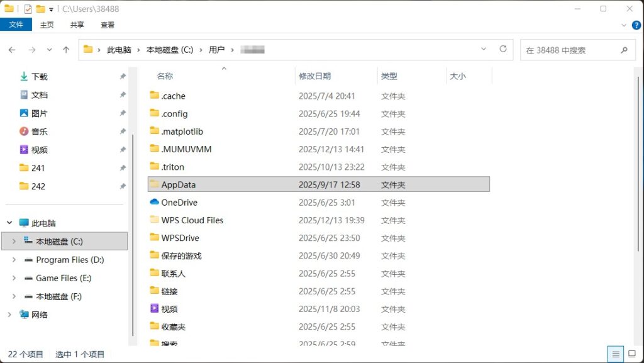
Task: Open the blue help icon
Action: pos(636,25)
